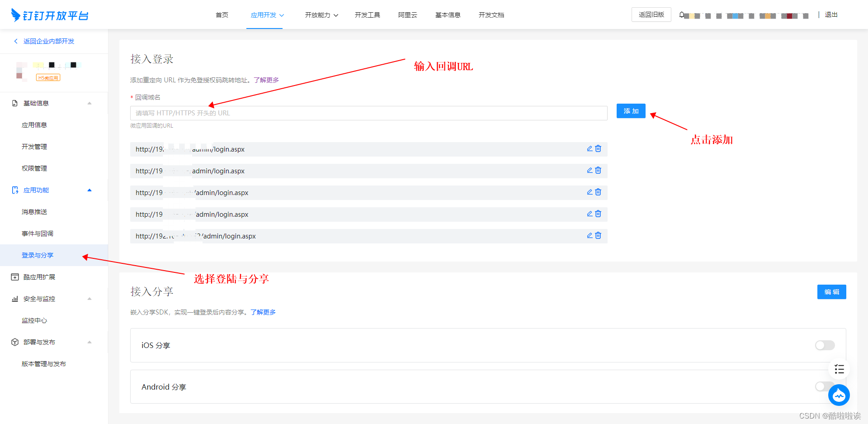868x424 pixels.
Task: Click the 安全与监控 chart icon
Action: pos(15,299)
